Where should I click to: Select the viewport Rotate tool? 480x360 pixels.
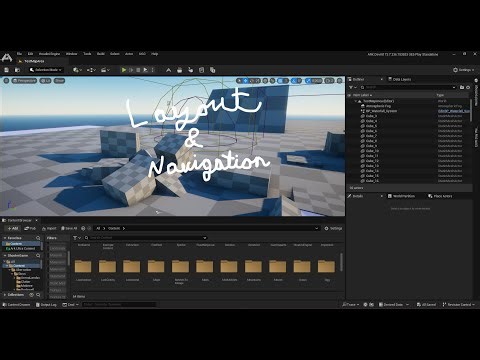(251, 81)
